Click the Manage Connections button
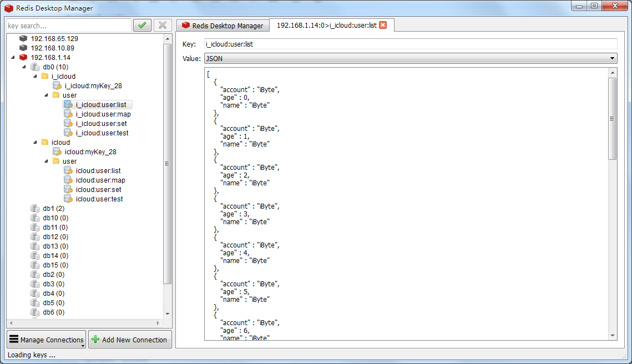This screenshot has height=364, width=632. pos(47,340)
